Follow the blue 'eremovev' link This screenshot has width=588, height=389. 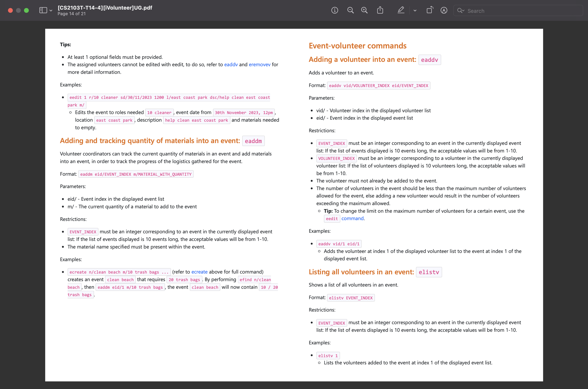click(260, 64)
